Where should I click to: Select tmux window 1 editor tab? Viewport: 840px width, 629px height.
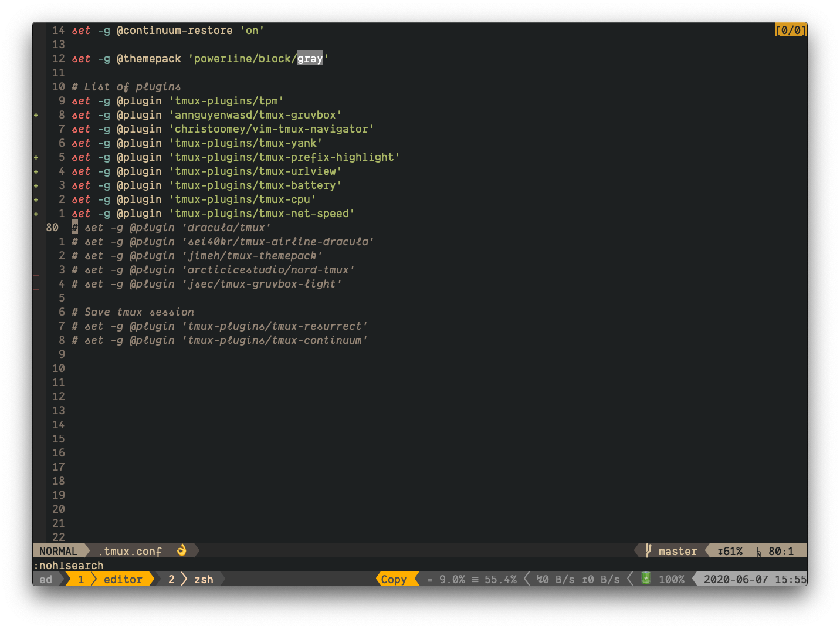pyautogui.click(x=110, y=579)
